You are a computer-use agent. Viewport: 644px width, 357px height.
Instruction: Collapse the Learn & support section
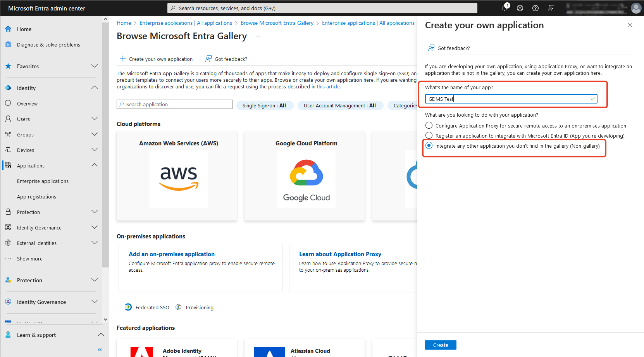(x=101, y=335)
